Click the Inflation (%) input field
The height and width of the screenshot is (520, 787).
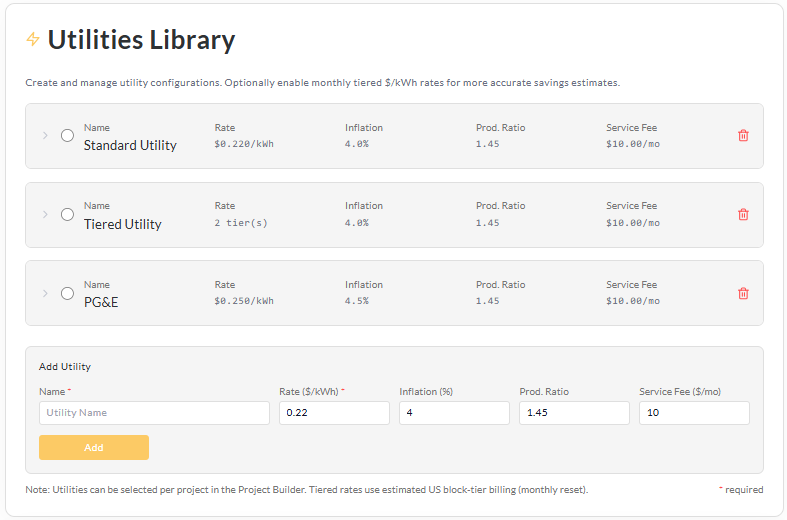454,413
